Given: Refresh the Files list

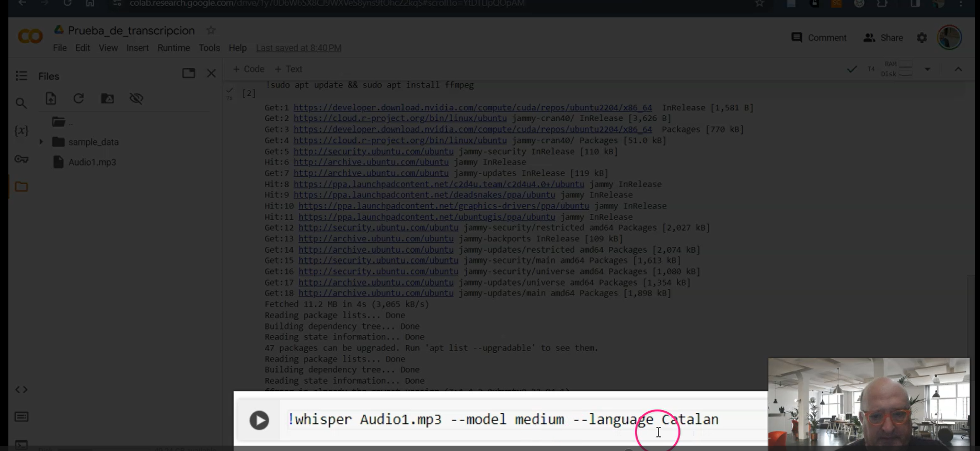Looking at the screenshot, I should (x=78, y=98).
